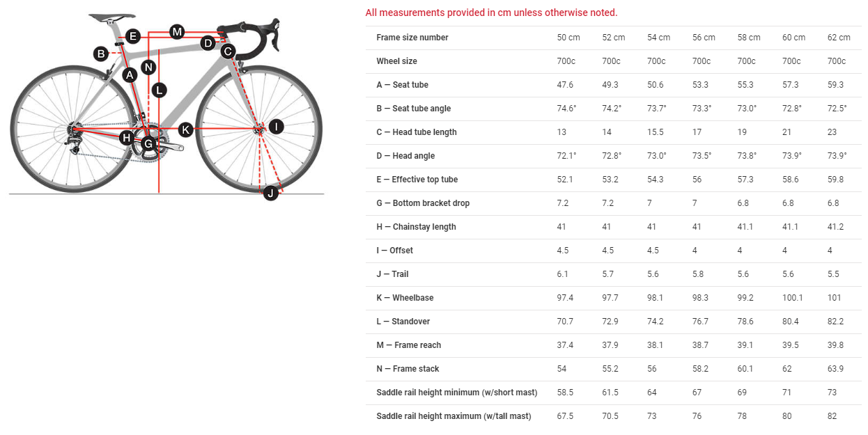Select the C head tube marker

tap(227, 51)
